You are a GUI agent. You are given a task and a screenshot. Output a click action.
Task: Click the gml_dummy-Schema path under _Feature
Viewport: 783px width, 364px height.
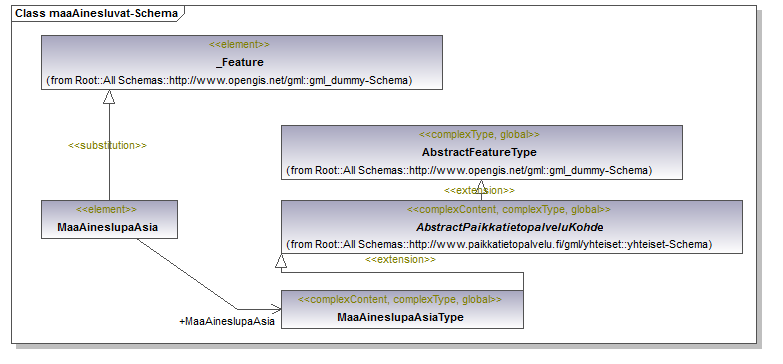click(x=229, y=80)
